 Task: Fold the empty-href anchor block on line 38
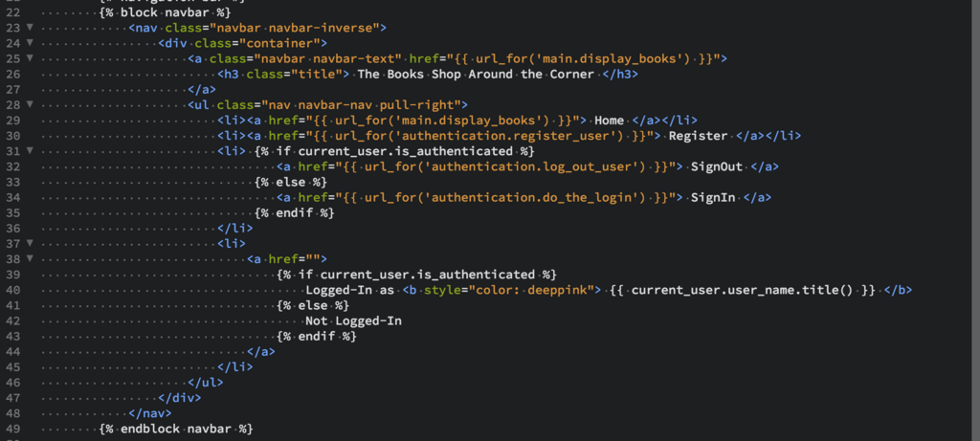(30, 259)
